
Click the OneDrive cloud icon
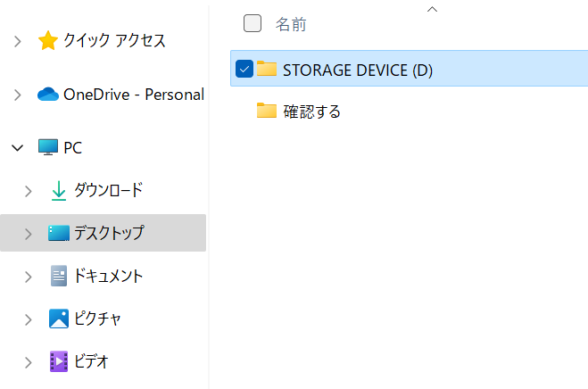pyautogui.click(x=48, y=95)
